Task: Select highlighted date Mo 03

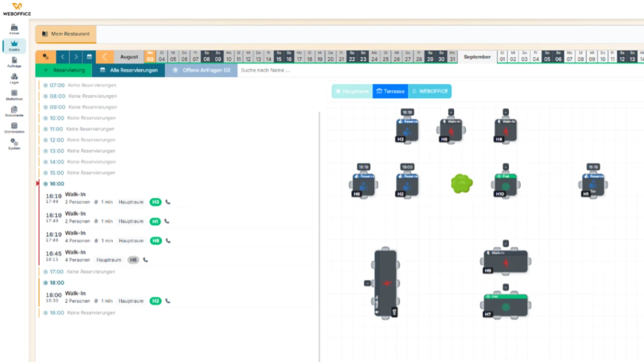Action: (150, 56)
